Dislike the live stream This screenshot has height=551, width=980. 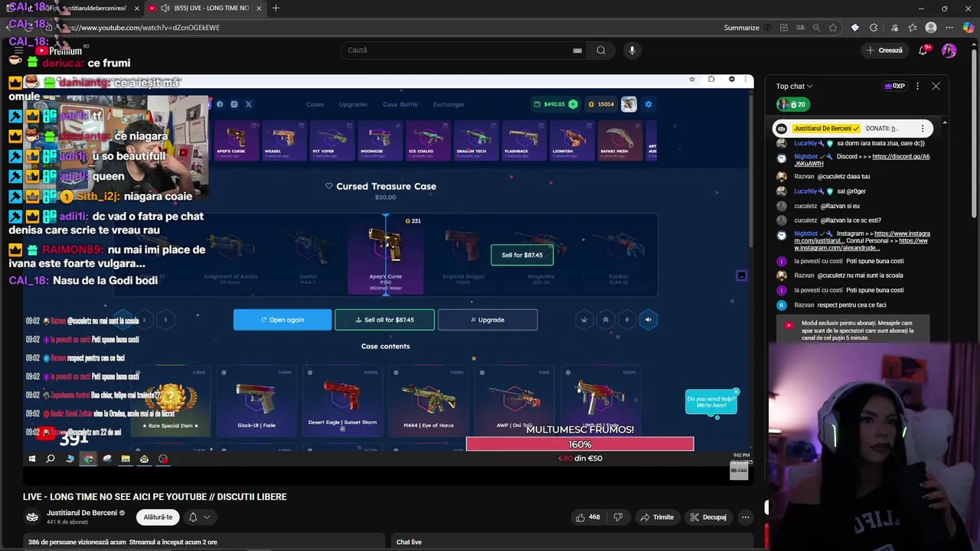point(618,517)
